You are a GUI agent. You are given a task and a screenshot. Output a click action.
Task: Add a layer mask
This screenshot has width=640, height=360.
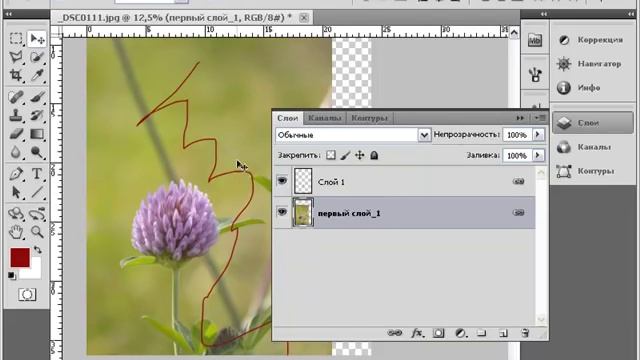439,333
